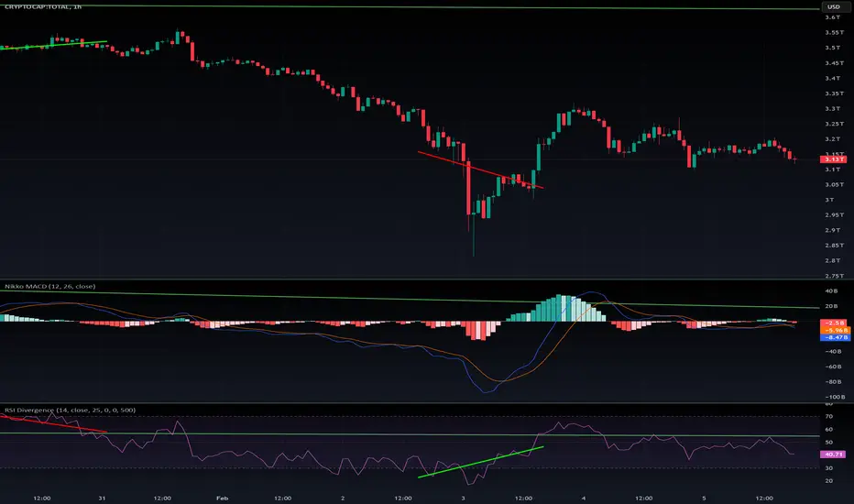Click the CRYPTOCAP:TOTAL, 1h symbol title
854x504 pixels.
tap(43, 6)
